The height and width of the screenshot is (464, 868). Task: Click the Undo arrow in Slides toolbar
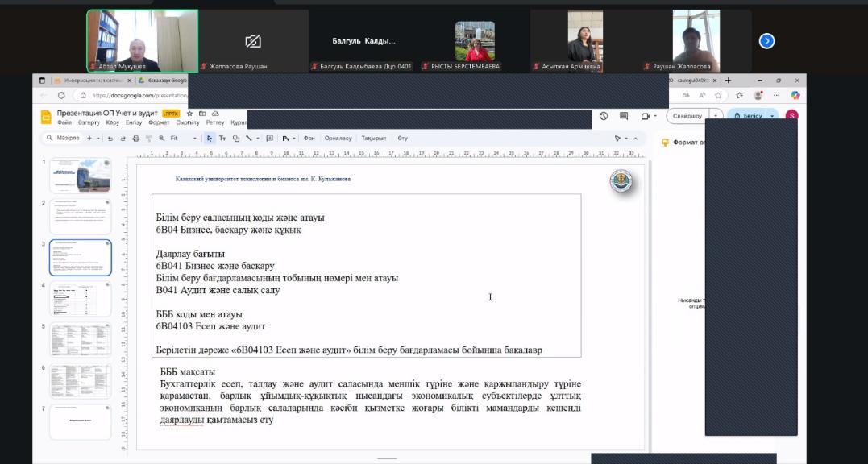pos(111,139)
